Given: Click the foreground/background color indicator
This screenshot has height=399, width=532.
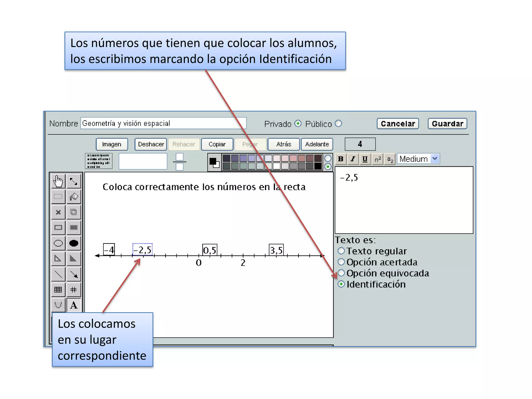Looking at the screenshot, I should click(x=215, y=163).
